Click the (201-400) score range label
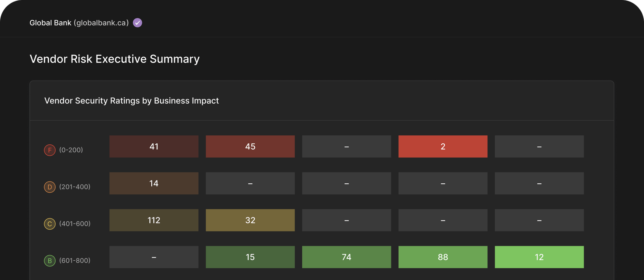This screenshot has width=644, height=280. pyautogui.click(x=75, y=187)
